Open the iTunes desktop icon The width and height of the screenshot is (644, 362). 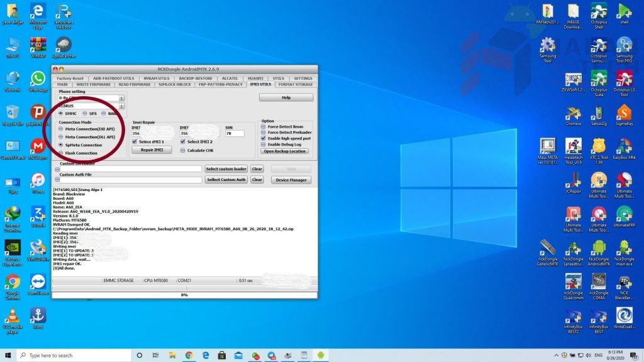coord(38,183)
